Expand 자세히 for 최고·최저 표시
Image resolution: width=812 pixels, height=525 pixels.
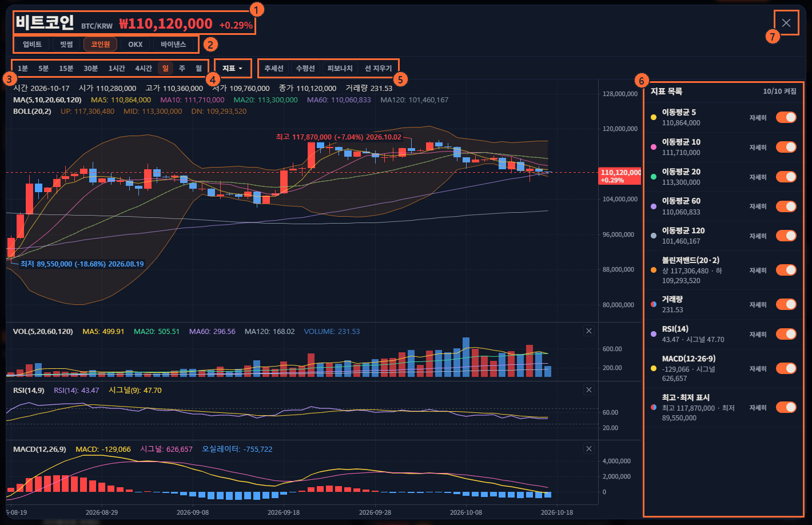click(758, 408)
